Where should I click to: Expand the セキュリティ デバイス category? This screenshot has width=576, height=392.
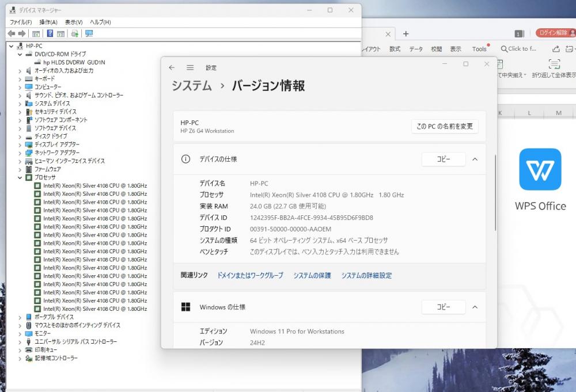[20, 112]
